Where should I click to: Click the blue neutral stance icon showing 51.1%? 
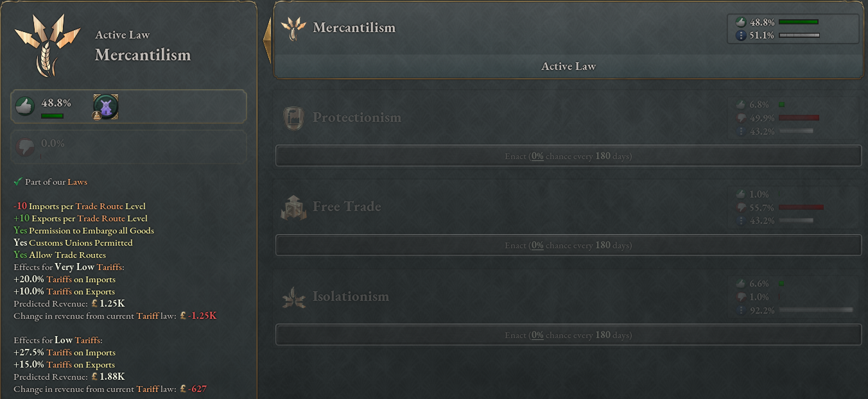(742, 35)
